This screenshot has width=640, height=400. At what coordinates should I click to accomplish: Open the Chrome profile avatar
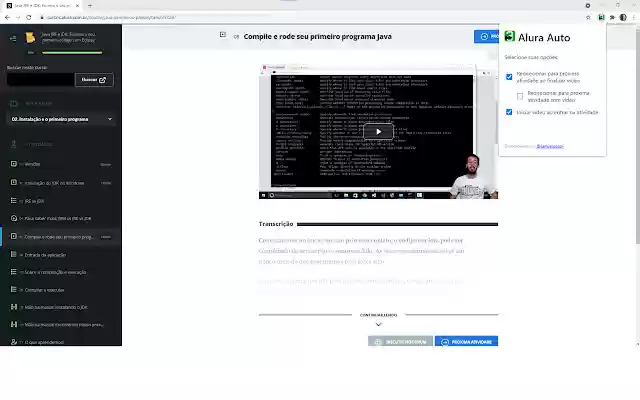623,17
